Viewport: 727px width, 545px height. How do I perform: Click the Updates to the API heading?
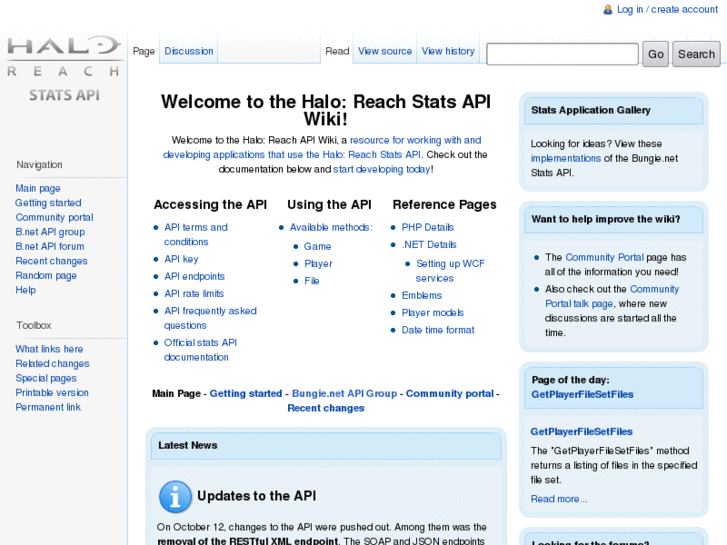pos(256,496)
